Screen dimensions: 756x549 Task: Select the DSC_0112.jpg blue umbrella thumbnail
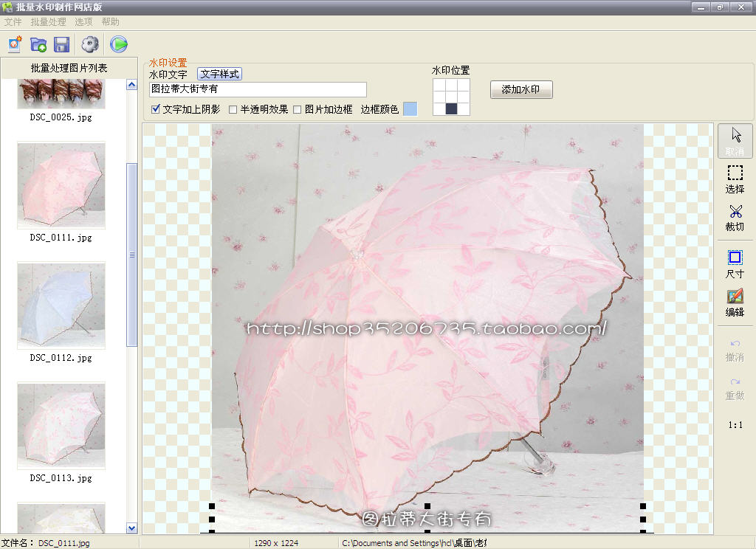(x=61, y=305)
